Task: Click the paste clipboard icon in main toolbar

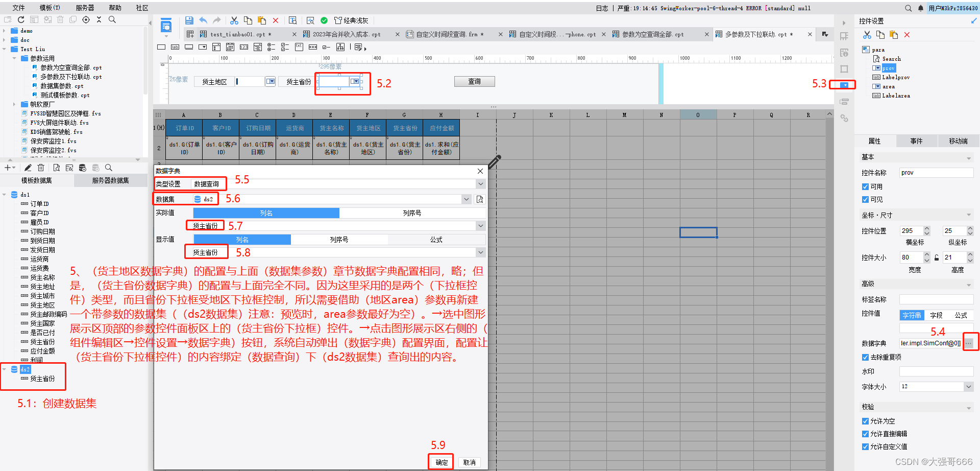Action: click(x=262, y=20)
